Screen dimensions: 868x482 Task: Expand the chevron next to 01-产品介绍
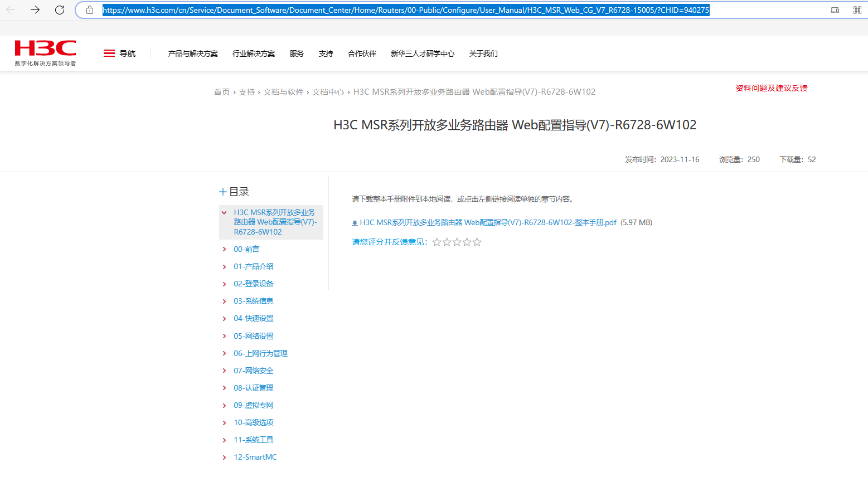tap(224, 267)
